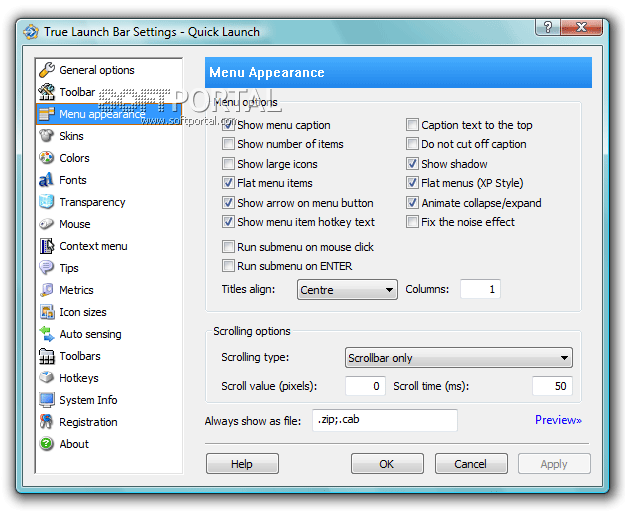Uncheck Flat menu items
Viewport: 625px width, 512px height.
228,183
